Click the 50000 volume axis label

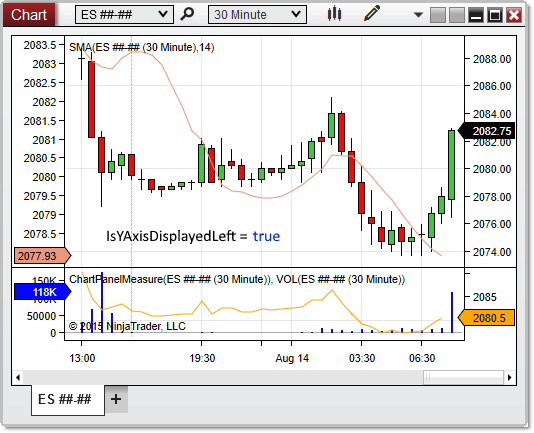[x=41, y=316]
